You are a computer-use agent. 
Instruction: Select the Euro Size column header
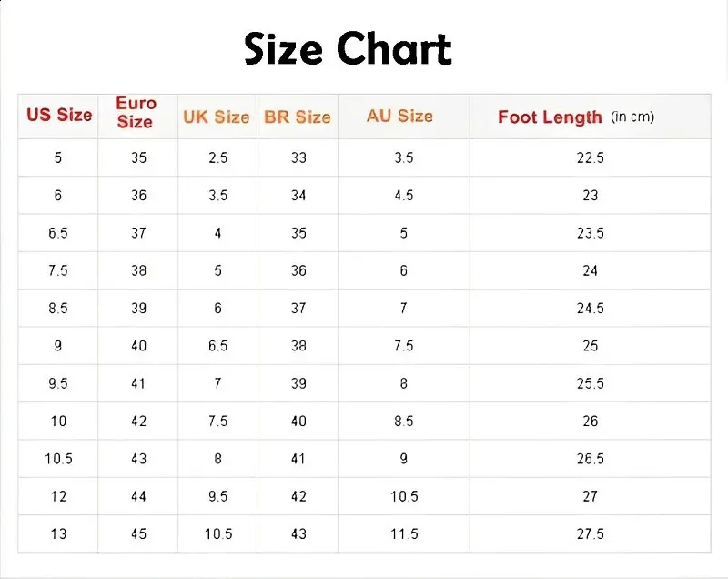(136, 112)
